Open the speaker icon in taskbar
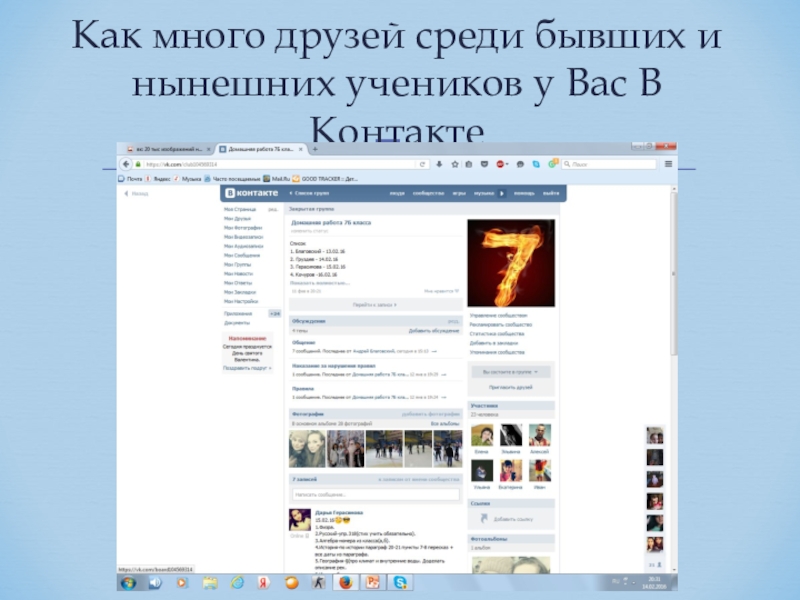800x600 pixels. [x=155, y=583]
